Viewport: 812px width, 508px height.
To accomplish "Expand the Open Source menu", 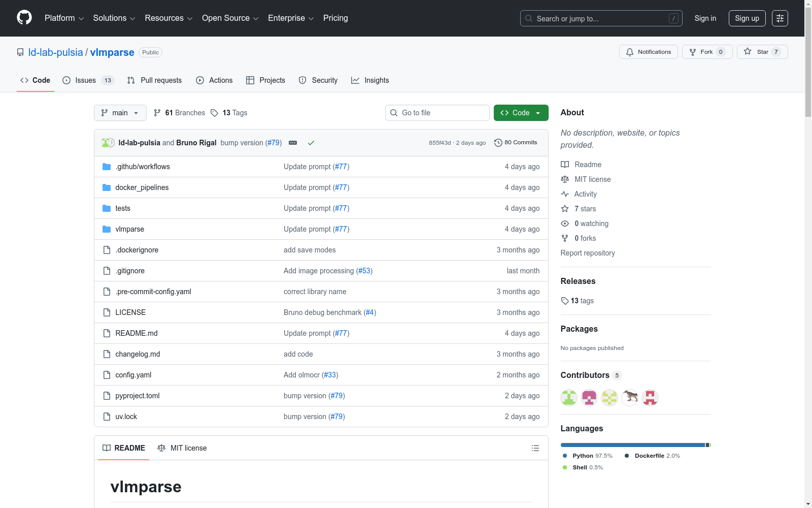I will [x=230, y=18].
